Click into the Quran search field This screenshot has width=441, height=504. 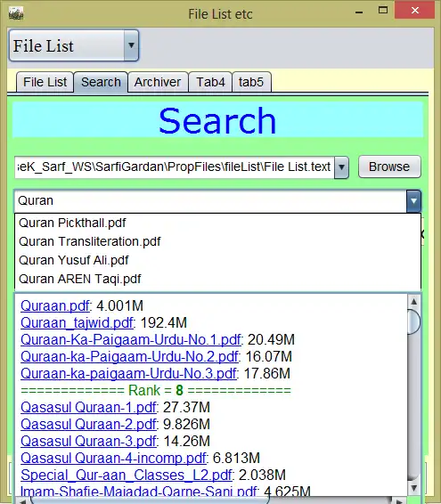pyautogui.click(x=210, y=201)
